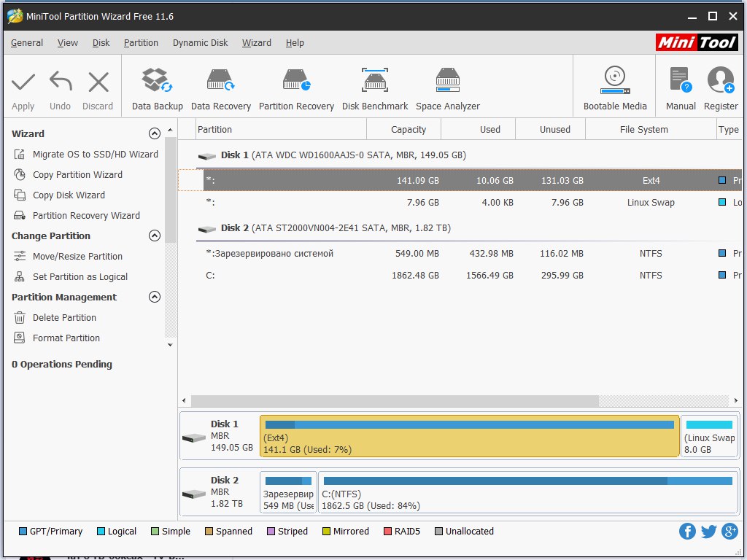Click horizontal scrollbar left arrow
The width and height of the screenshot is (747, 560).
tap(185, 401)
